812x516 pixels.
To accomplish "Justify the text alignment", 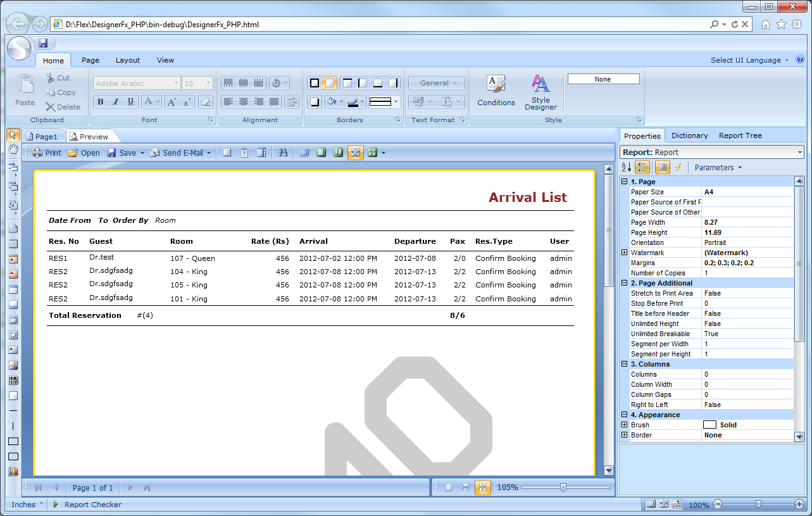I will point(274,101).
